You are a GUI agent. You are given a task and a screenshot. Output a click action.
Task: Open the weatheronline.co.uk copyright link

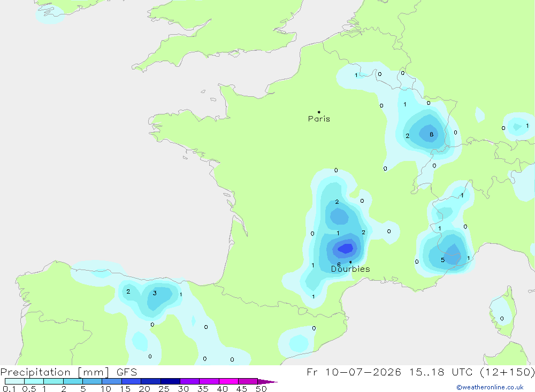(490, 387)
